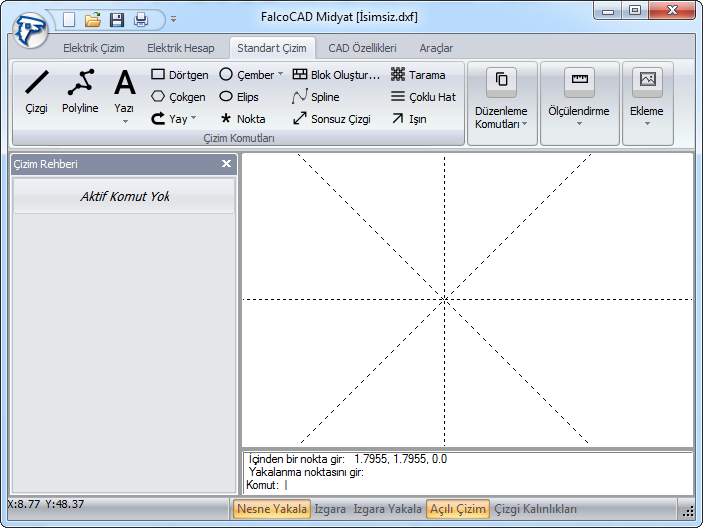Image resolution: width=703 pixels, height=528 pixels.
Task: Select the Elips ellipse tool
Action: click(239, 97)
